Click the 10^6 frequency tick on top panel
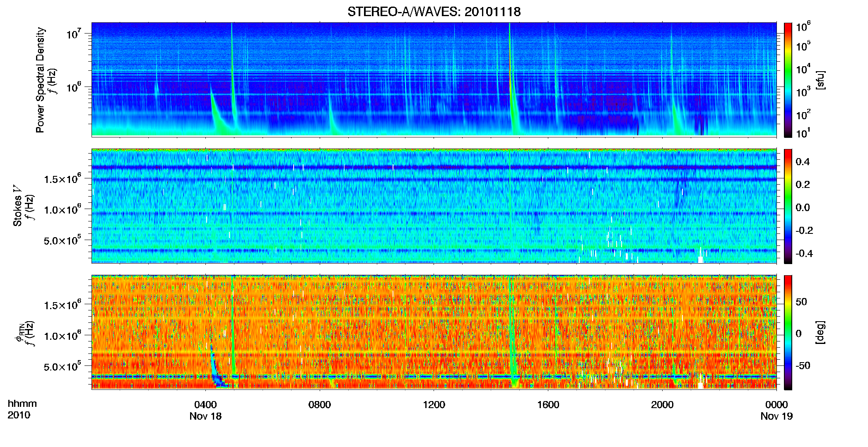Screen dimensions: 868x447 click(x=73, y=87)
